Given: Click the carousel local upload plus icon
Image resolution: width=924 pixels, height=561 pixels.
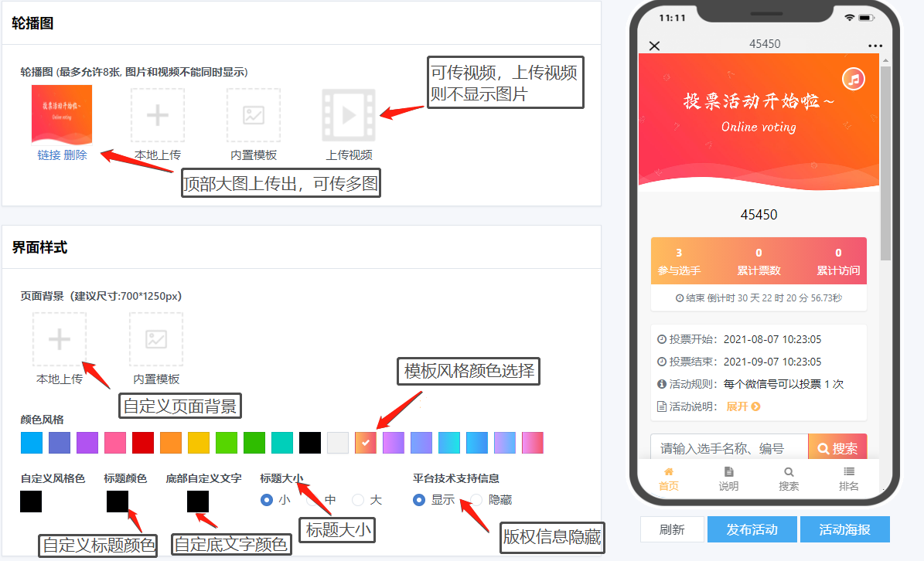Looking at the screenshot, I should [x=157, y=115].
